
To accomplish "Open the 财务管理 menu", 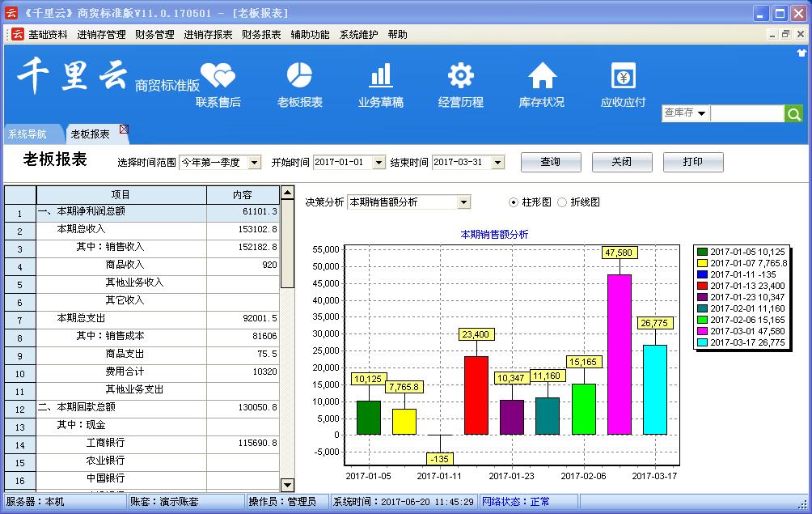I will 154,35.
